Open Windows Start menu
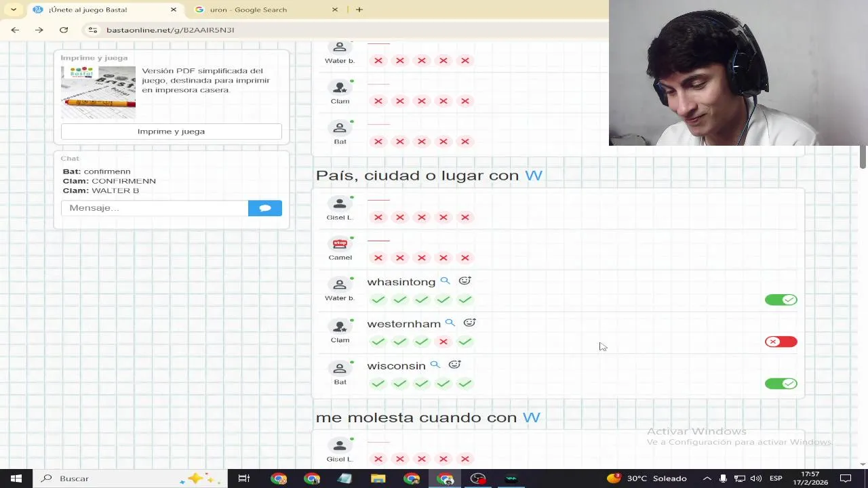Image resolution: width=868 pixels, height=488 pixels. coord(16,479)
